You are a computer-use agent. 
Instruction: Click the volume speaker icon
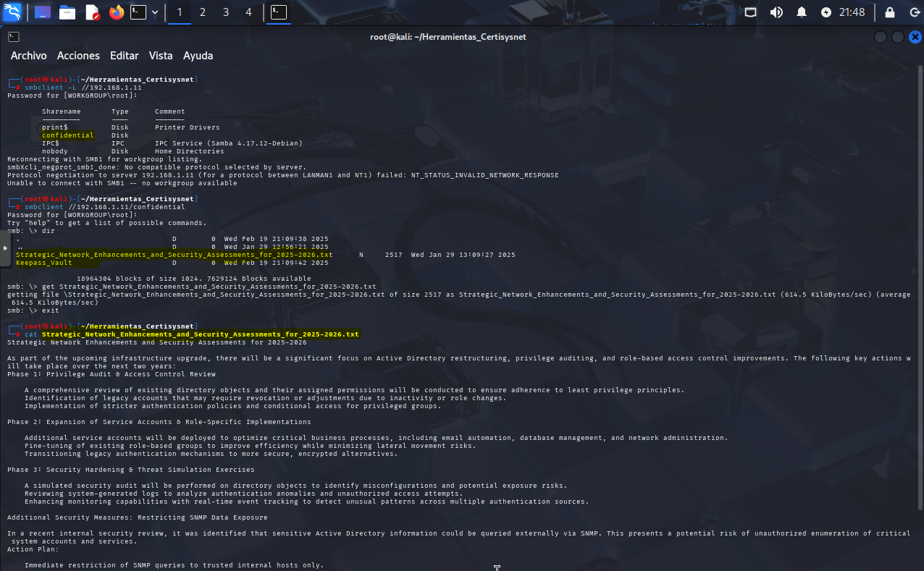pyautogui.click(x=776, y=12)
